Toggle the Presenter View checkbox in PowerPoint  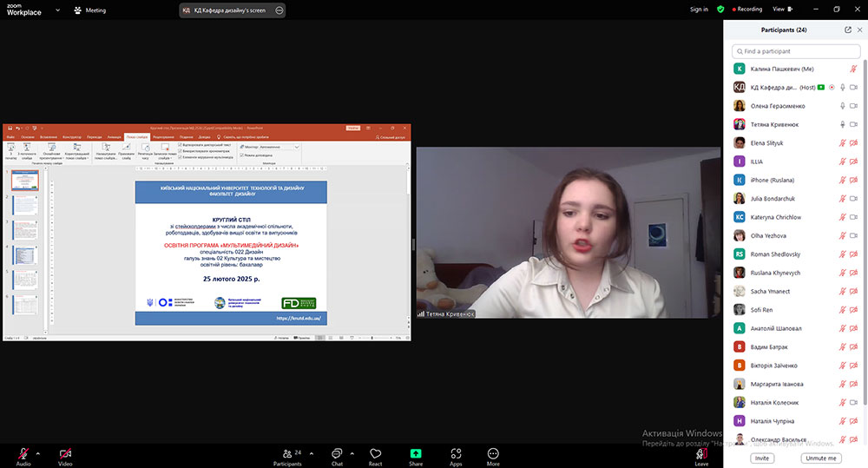(242, 155)
